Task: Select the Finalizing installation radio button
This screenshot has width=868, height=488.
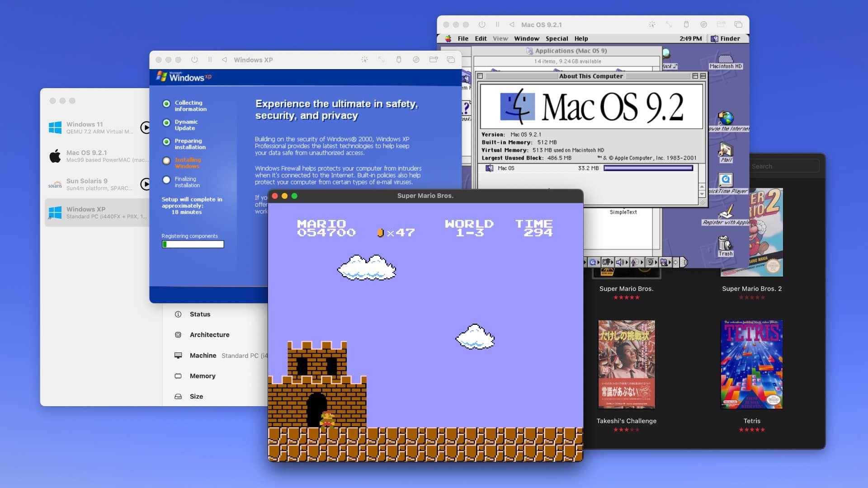Action: pos(166,180)
